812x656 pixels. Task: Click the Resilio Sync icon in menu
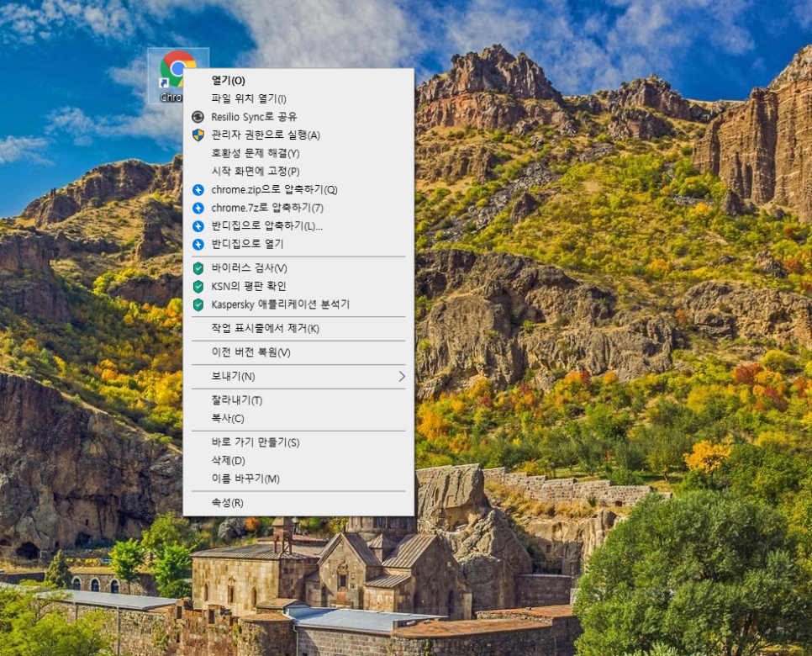point(198,117)
